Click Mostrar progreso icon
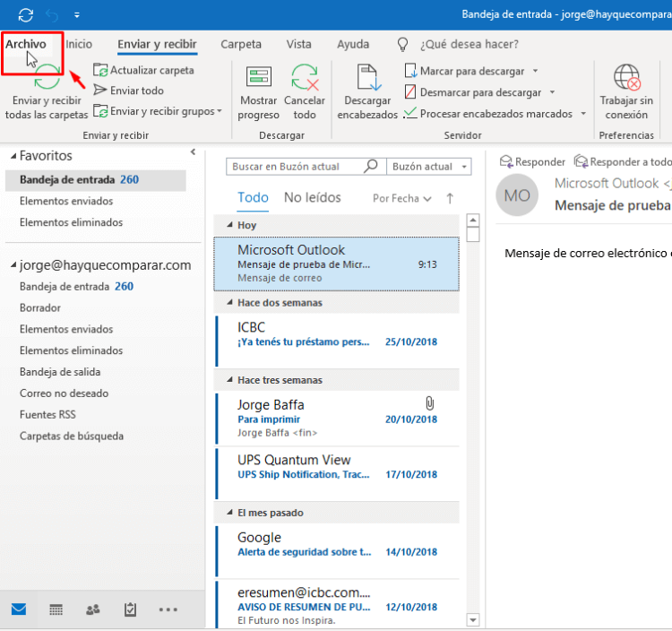 [x=258, y=77]
